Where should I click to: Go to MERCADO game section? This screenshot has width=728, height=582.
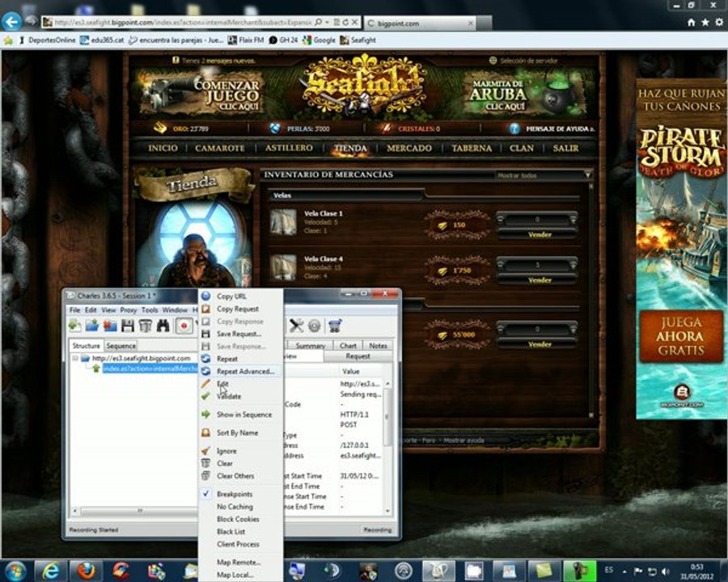click(x=409, y=148)
